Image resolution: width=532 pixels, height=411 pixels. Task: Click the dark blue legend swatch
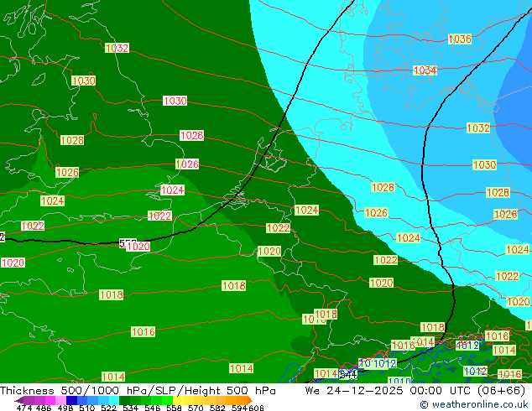coord(71,400)
